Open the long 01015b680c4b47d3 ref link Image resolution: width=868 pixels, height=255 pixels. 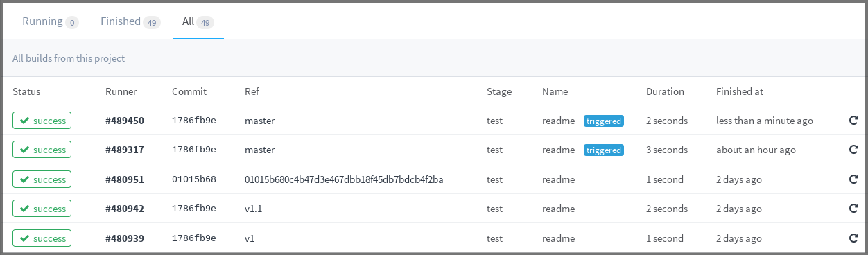(344, 179)
